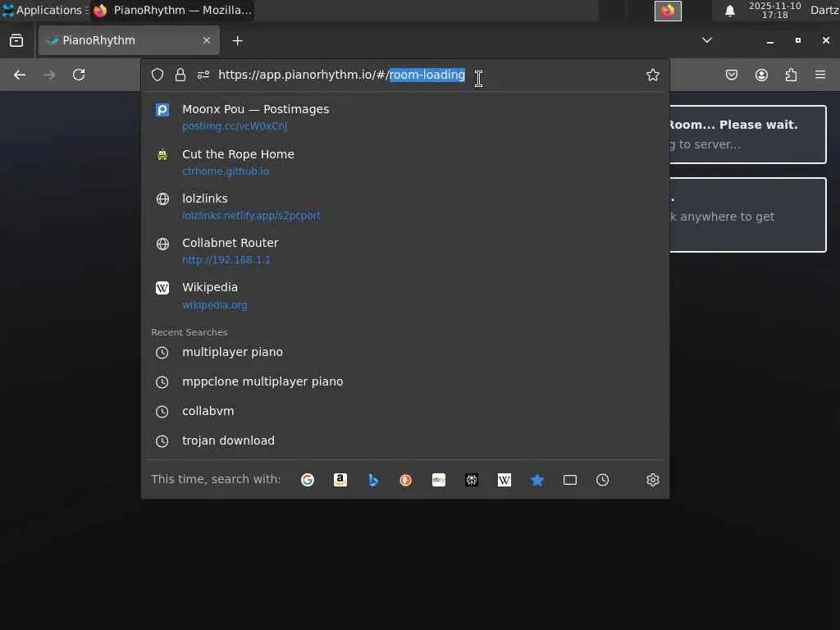Open a new tab
Viewport: 840px width, 630px height.
tap(237, 41)
